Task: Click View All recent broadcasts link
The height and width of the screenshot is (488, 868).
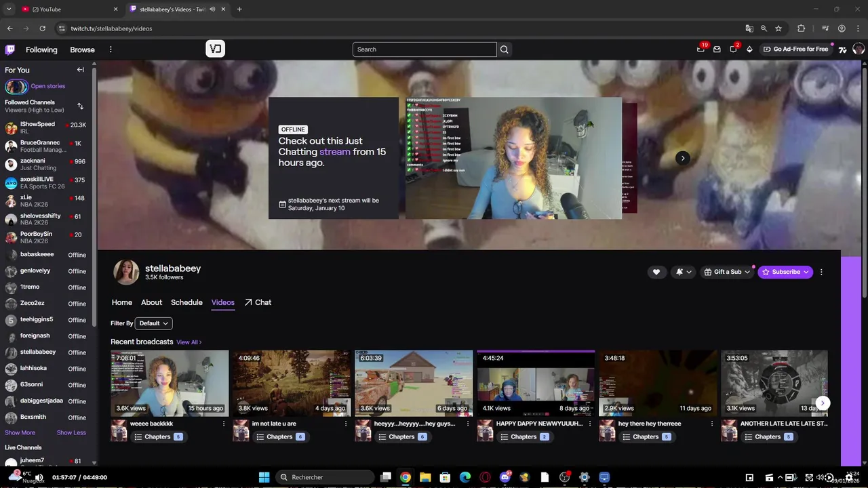Action: [189, 342]
